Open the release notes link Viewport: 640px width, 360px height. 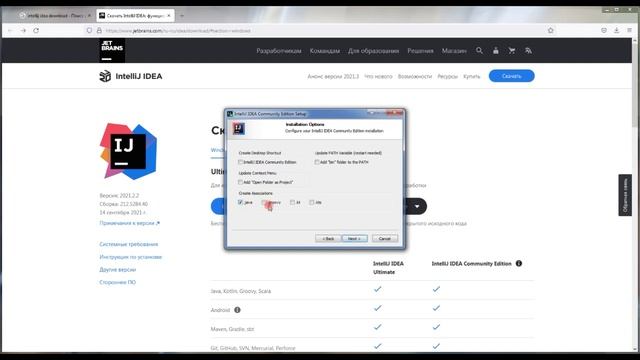[x=130, y=223]
